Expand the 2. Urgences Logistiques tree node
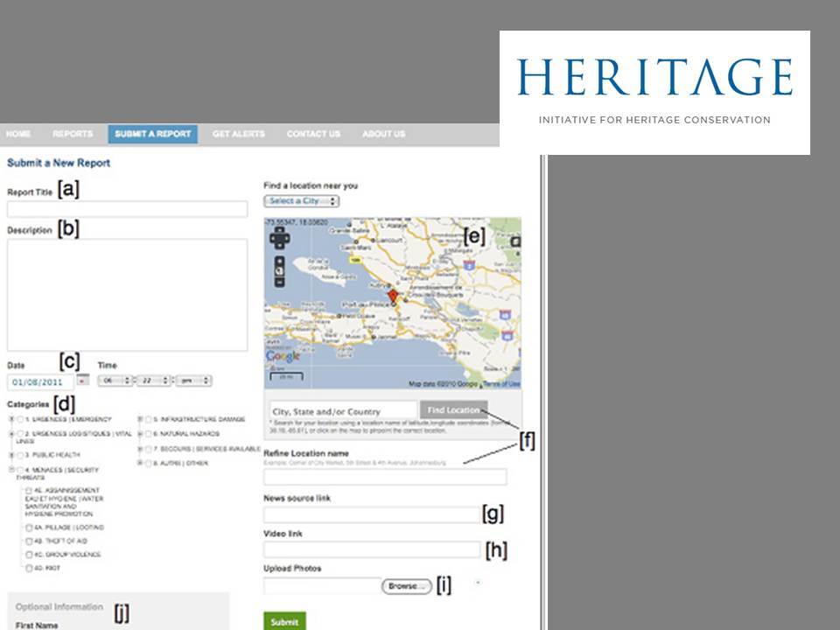Image resolution: width=840 pixels, height=630 pixels. click(x=11, y=434)
